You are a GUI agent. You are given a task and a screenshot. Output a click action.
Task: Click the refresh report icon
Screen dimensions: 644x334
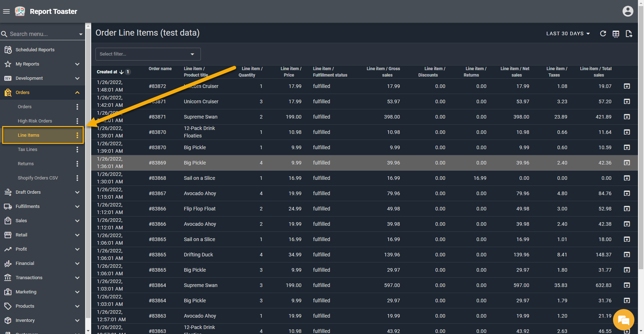(603, 33)
